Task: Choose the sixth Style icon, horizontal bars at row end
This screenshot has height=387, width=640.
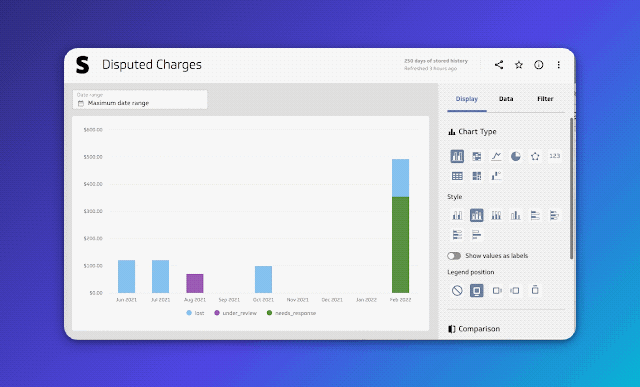Action: click(x=554, y=215)
